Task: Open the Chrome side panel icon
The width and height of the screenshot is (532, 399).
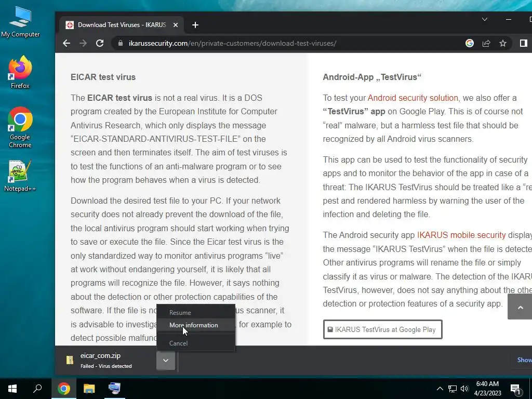Action: click(524, 43)
